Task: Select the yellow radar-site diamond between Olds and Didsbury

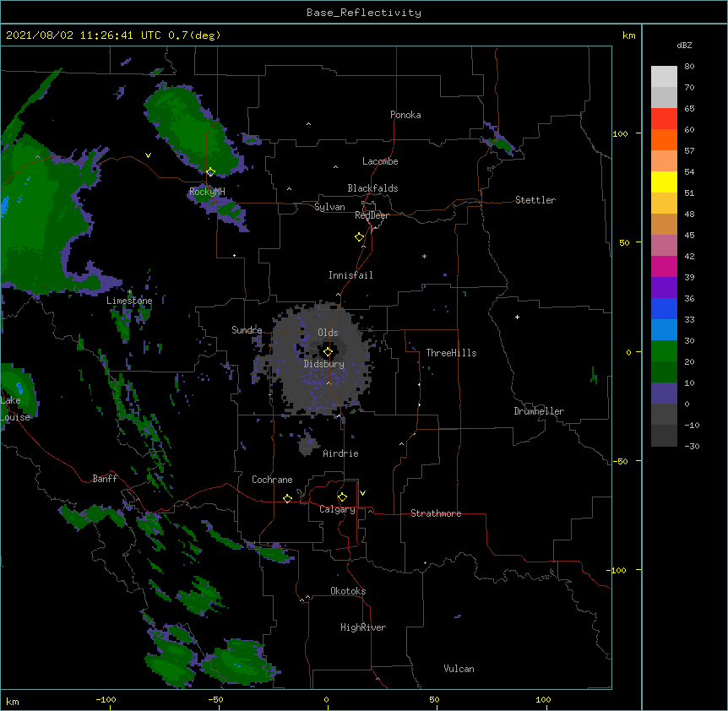Action: click(328, 352)
